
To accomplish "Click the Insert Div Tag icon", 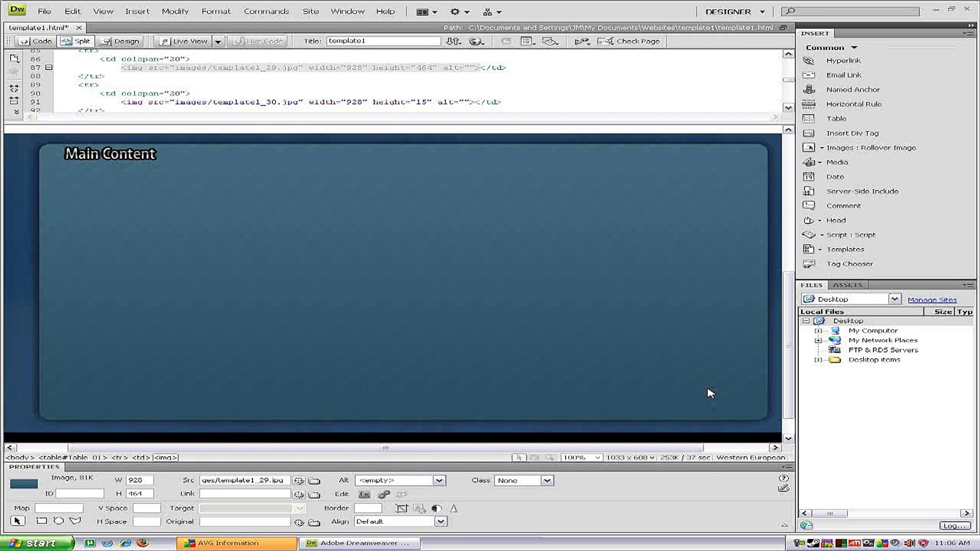I will 808,133.
